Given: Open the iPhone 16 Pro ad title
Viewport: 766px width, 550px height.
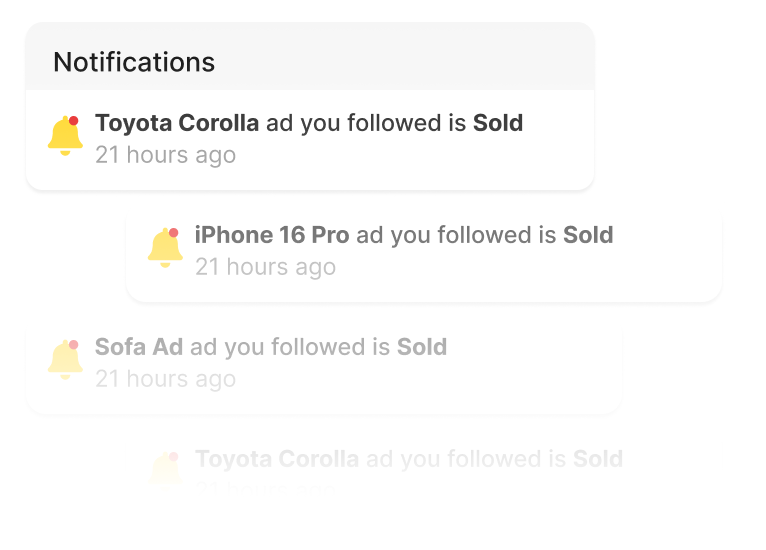Looking at the screenshot, I should pyautogui.click(x=272, y=235).
